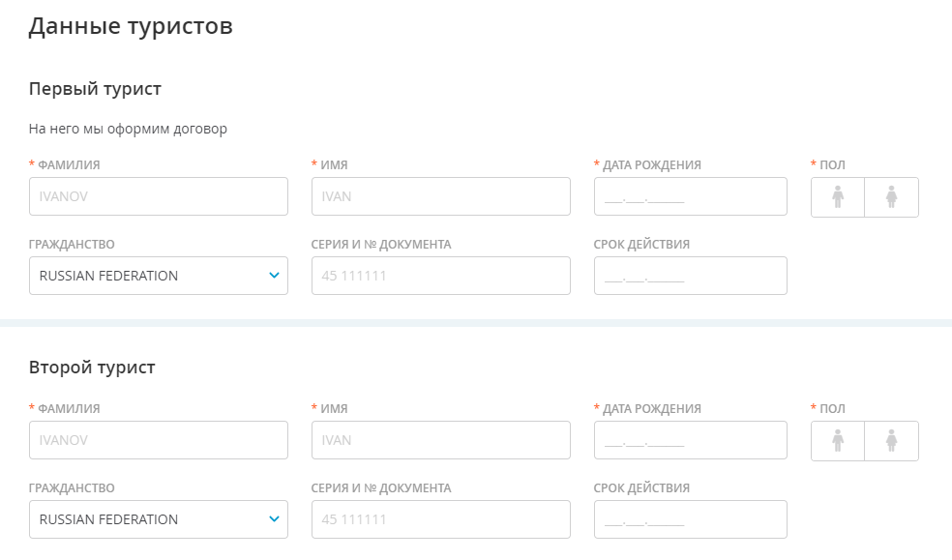Screen dimensions: 952x560
Task: Click second tourist document series number field
Action: 441,519
